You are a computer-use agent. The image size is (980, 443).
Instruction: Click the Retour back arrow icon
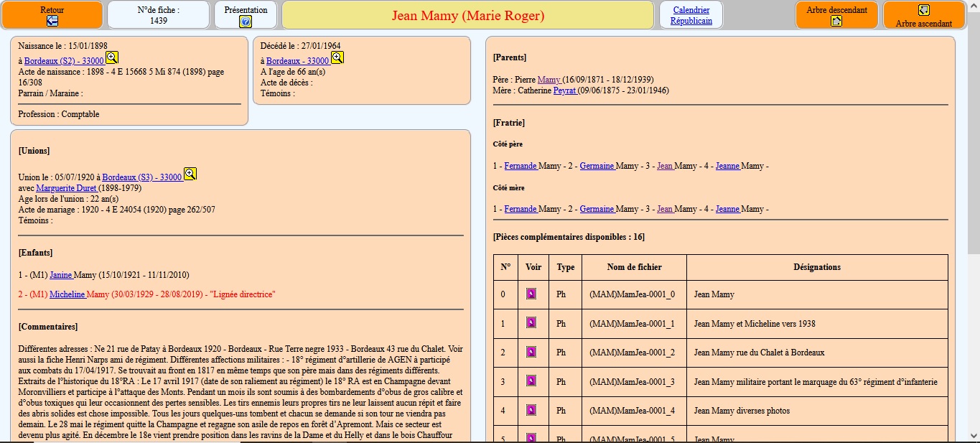click(52, 21)
